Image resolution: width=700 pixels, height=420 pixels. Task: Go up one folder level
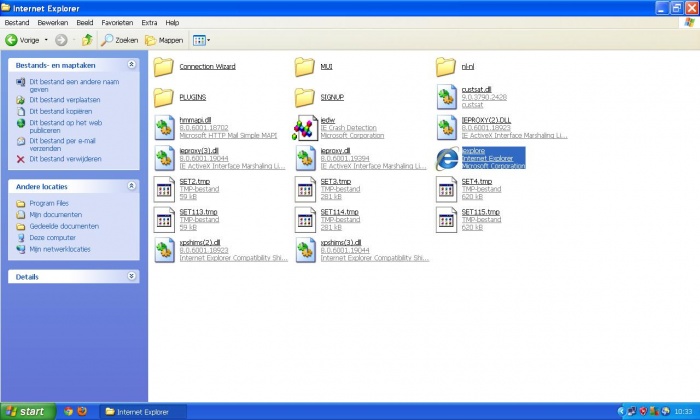(x=87, y=40)
